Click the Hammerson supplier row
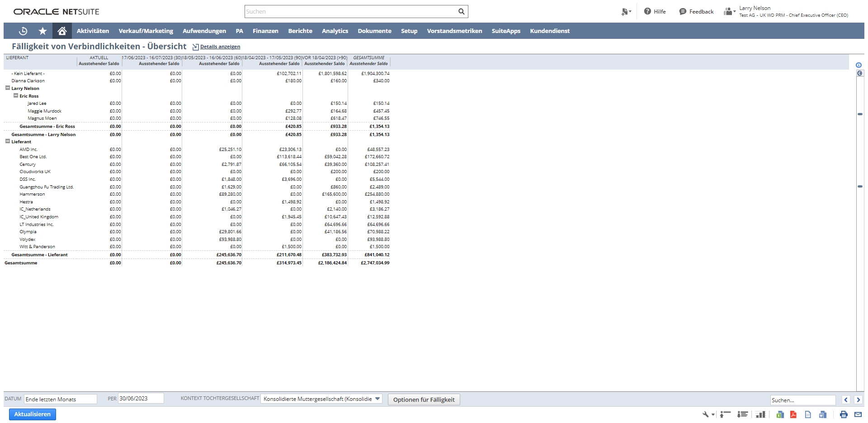Image resolution: width=868 pixels, height=423 pixels. 32,194
